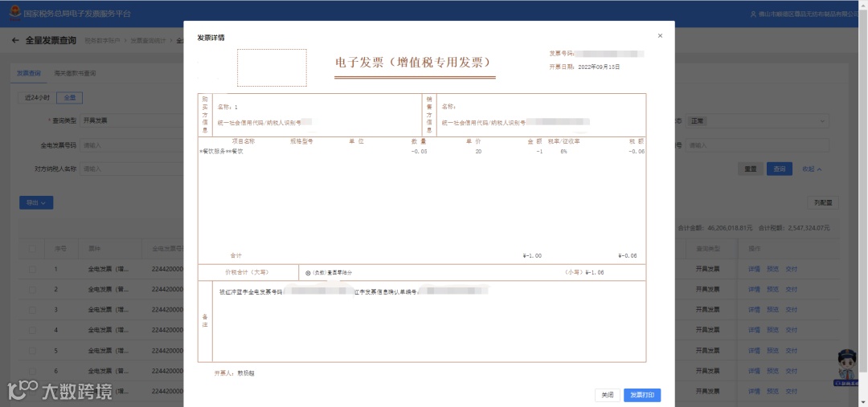
Task: Click the 查询类型 column header in table
Action: coord(708,250)
